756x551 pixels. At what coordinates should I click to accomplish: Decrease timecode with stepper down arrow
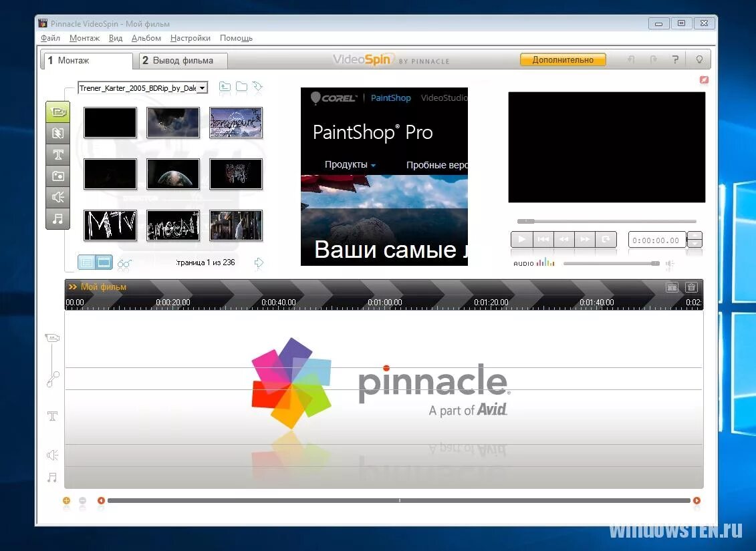coord(695,243)
